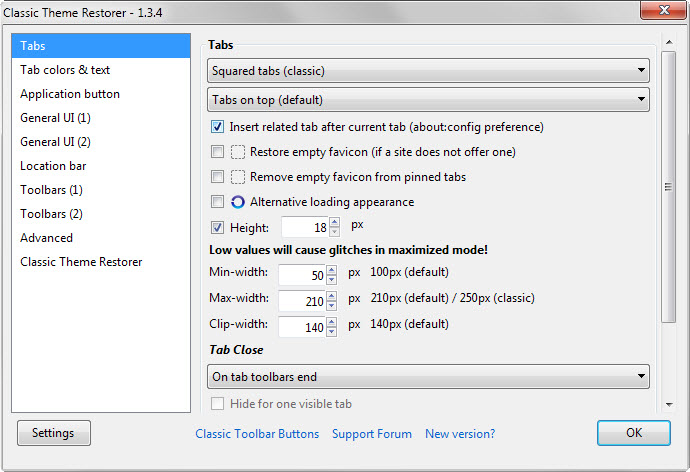Check the New version? link
Viewport: 690px width, 472px height.
(460, 434)
